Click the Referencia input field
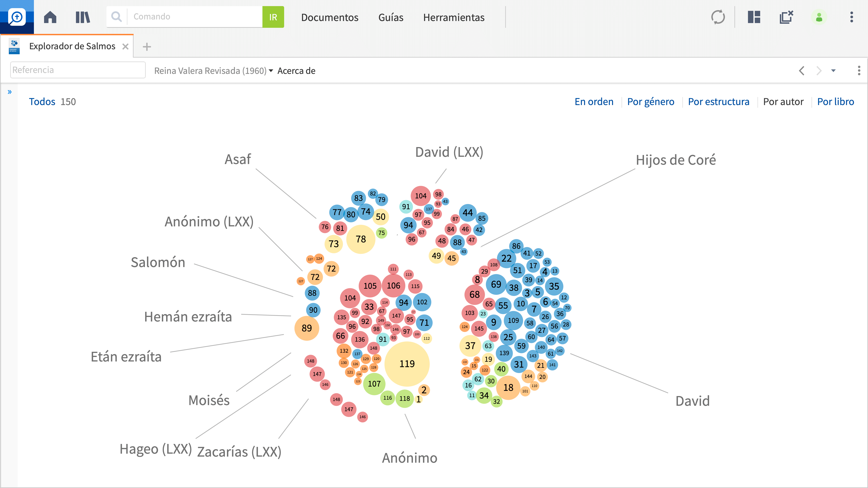The height and width of the screenshot is (488, 868). pyautogui.click(x=78, y=70)
